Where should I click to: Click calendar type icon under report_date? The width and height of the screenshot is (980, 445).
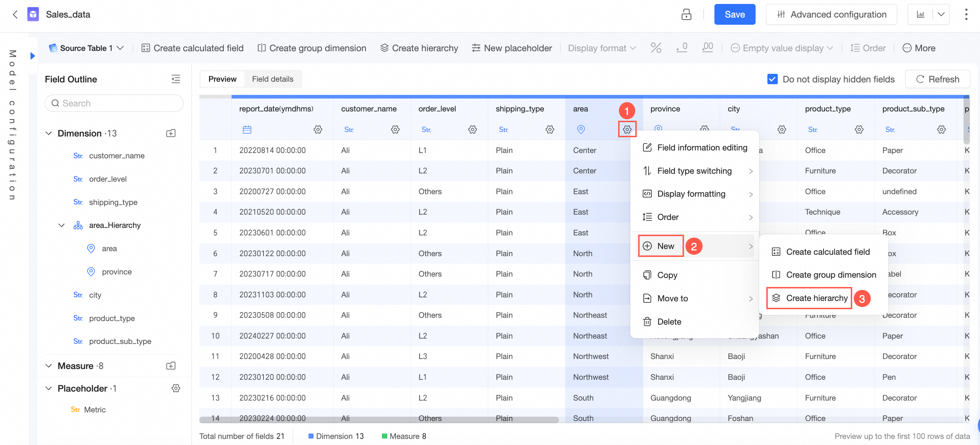pyautogui.click(x=247, y=129)
